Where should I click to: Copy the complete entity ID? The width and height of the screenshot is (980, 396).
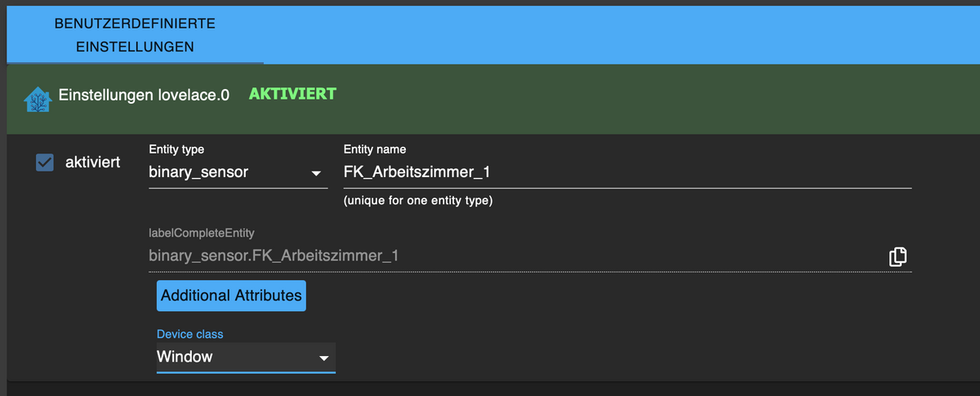[x=898, y=256]
